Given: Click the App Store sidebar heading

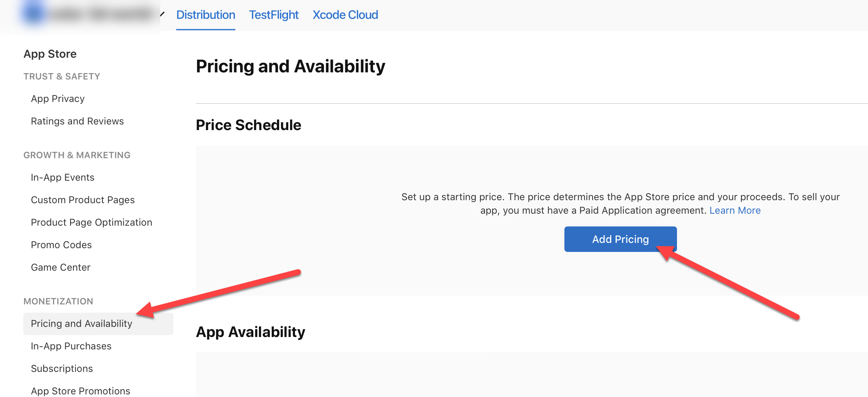Looking at the screenshot, I should click(50, 54).
